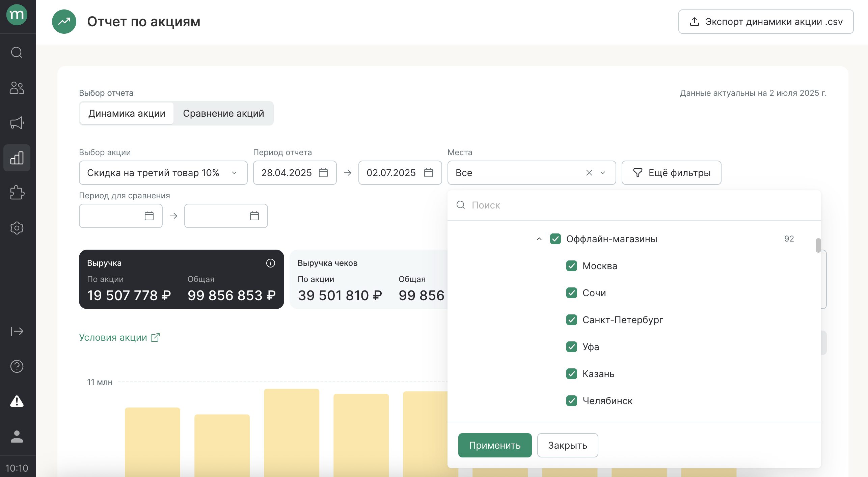This screenshot has width=868, height=477.
Task: Open search from the sidebar magnifier icon
Action: pos(17,53)
